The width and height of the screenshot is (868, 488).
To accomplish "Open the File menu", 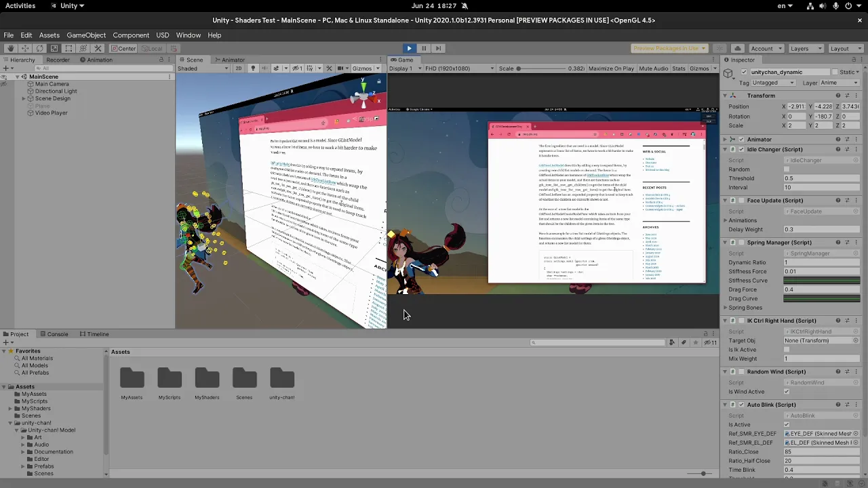I will click(9, 35).
